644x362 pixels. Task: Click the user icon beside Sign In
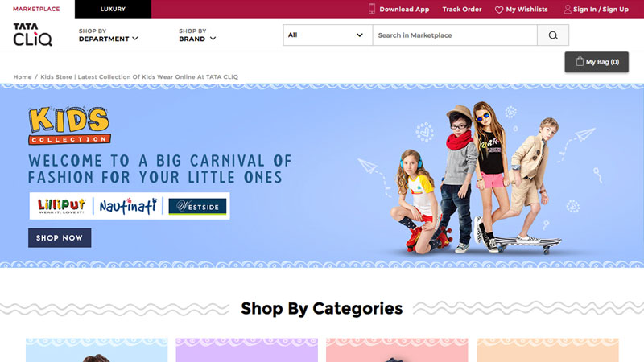click(x=568, y=9)
